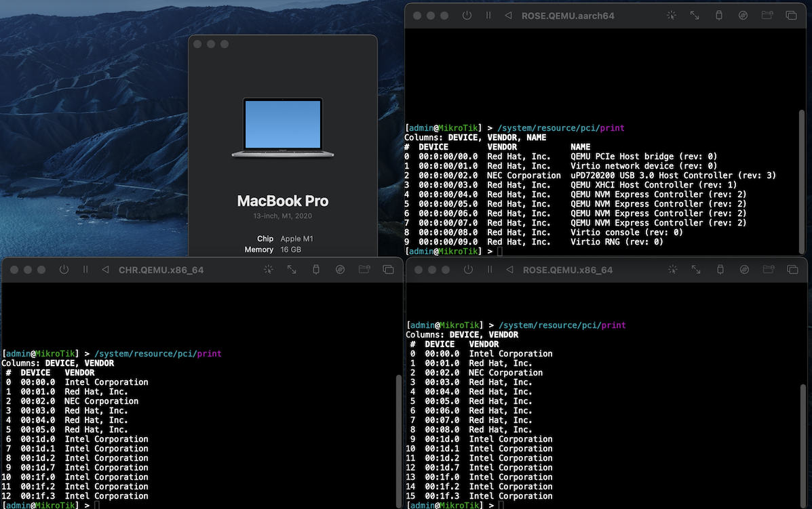Open drive image options in CHR.QEMU.x86_64
The width and height of the screenshot is (812, 509).
pyautogui.click(x=340, y=270)
